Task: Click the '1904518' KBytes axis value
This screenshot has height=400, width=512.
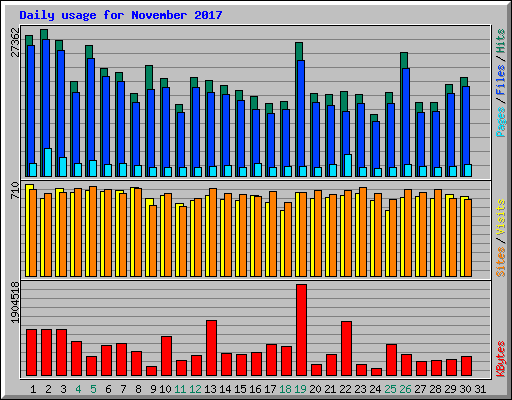Action: (x=16, y=303)
